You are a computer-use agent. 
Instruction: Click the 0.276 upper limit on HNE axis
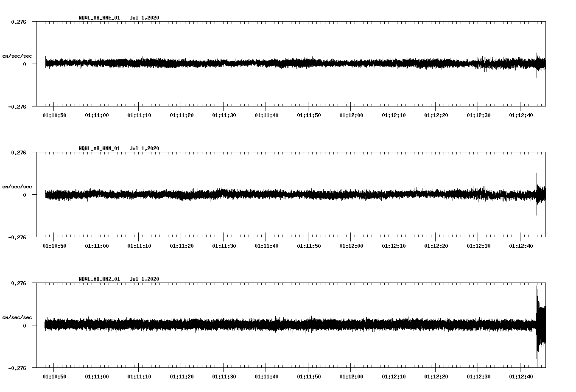tap(19, 22)
